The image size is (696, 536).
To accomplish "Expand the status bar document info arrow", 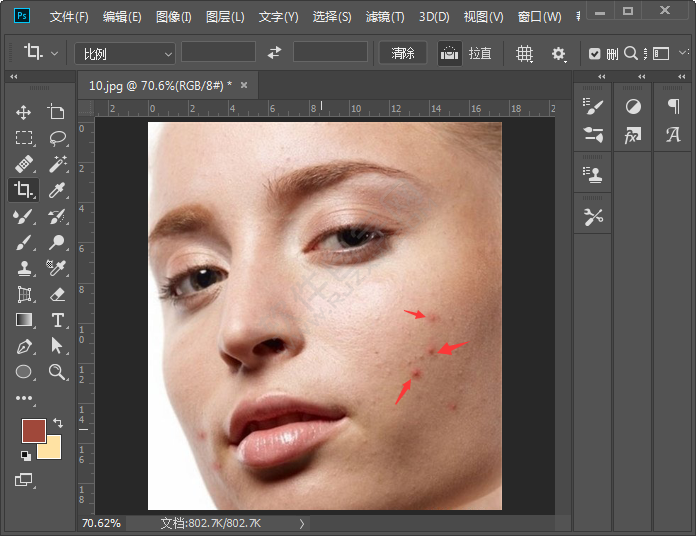I will coord(302,523).
